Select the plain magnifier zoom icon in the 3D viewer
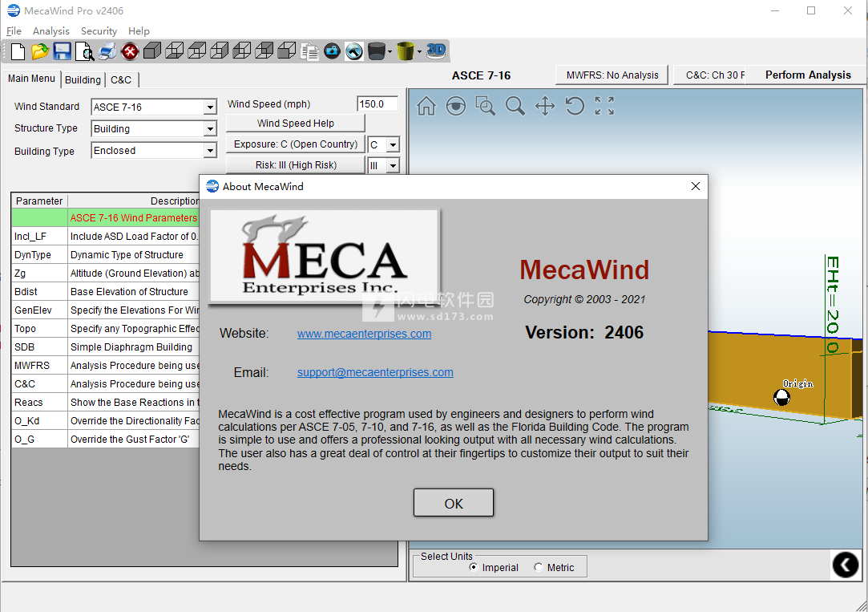Image resolution: width=868 pixels, height=612 pixels. tap(515, 106)
